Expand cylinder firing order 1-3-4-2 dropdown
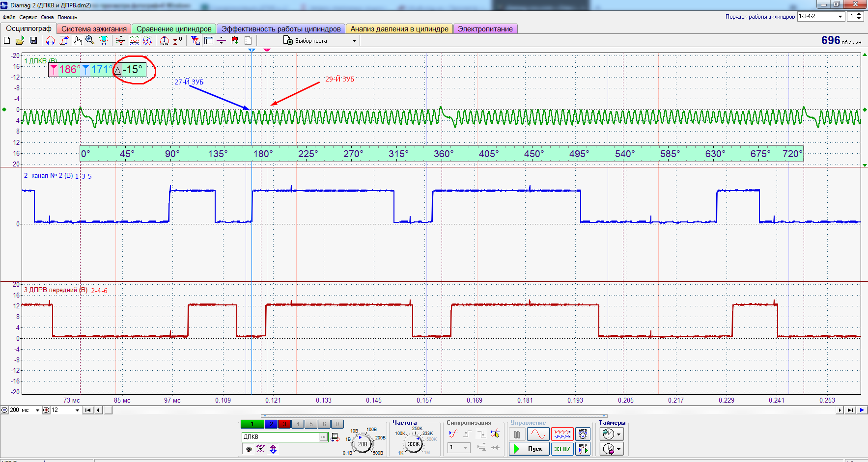The height and width of the screenshot is (462, 868). pos(840,16)
